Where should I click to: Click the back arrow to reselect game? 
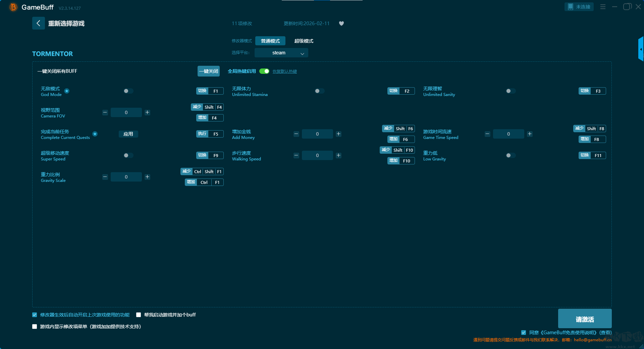(38, 23)
